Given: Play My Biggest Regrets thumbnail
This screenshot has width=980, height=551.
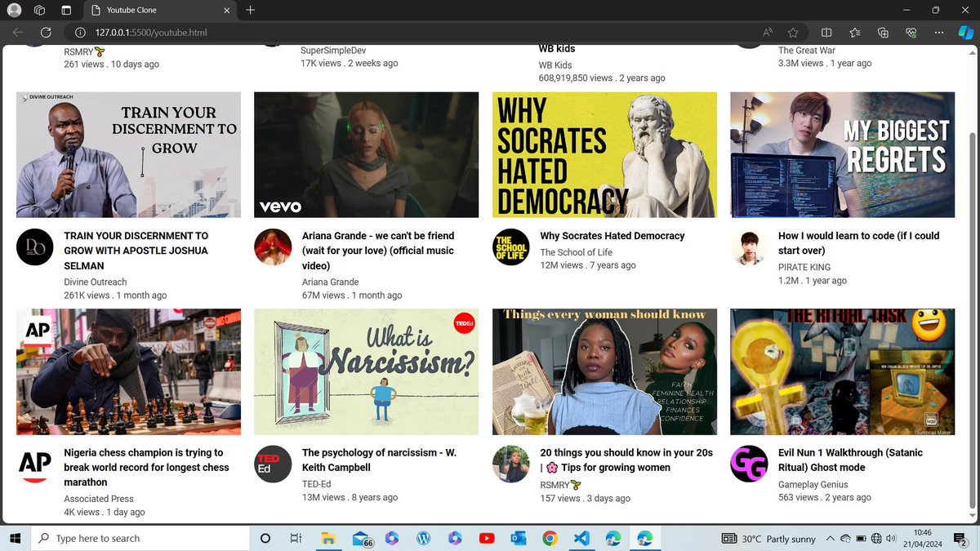Looking at the screenshot, I should [842, 154].
